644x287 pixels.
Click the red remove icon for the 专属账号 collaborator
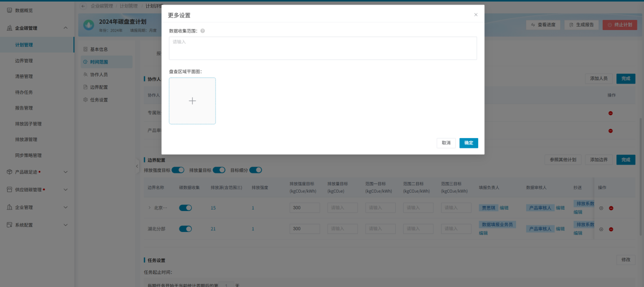click(610, 113)
